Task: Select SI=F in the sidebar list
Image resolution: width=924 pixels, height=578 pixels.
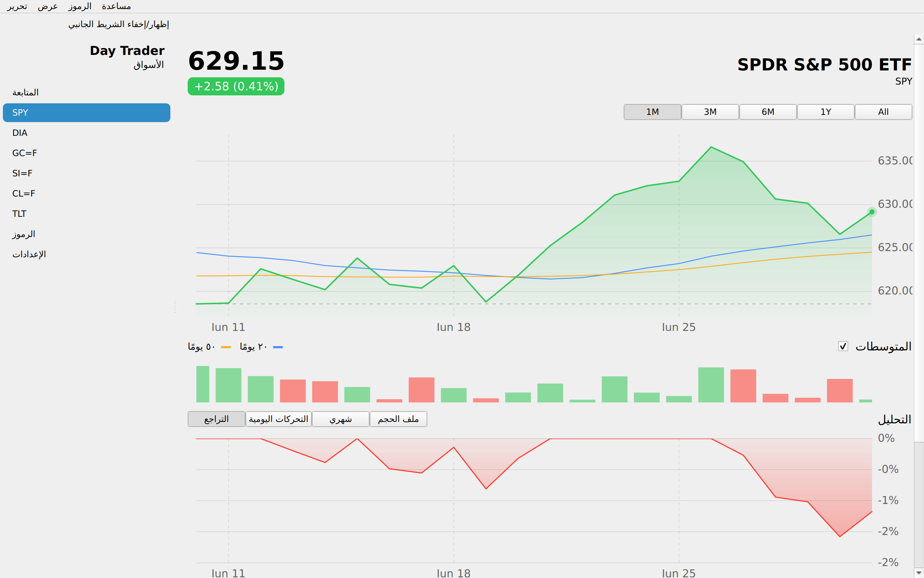Action: pyautogui.click(x=87, y=173)
